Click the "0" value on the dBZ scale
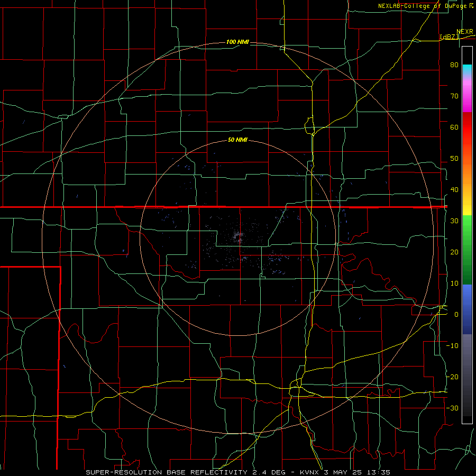 (x=456, y=315)
